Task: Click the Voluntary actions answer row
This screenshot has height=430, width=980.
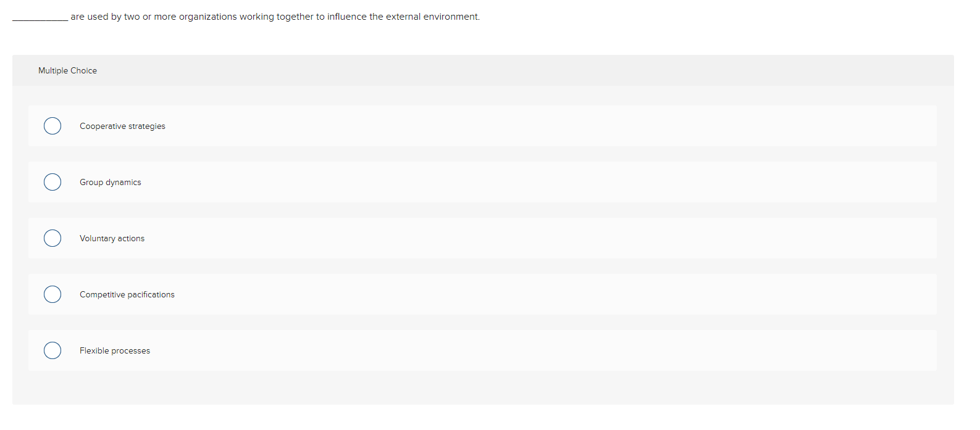Action: coord(432,238)
